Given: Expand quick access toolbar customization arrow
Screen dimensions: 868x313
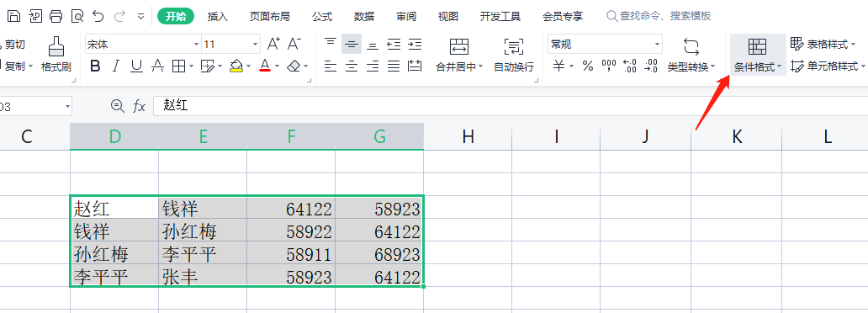Looking at the screenshot, I should point(140,17).
